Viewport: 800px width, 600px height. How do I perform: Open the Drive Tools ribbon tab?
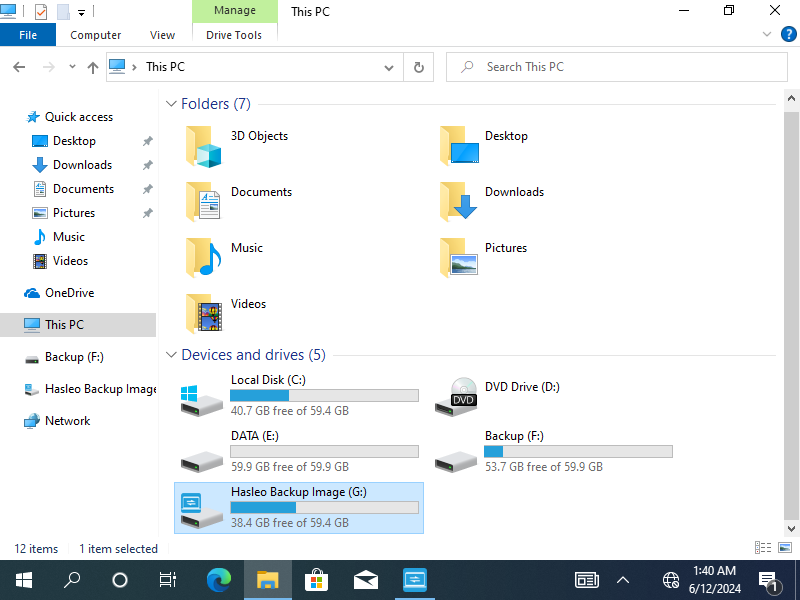[234, 35]
